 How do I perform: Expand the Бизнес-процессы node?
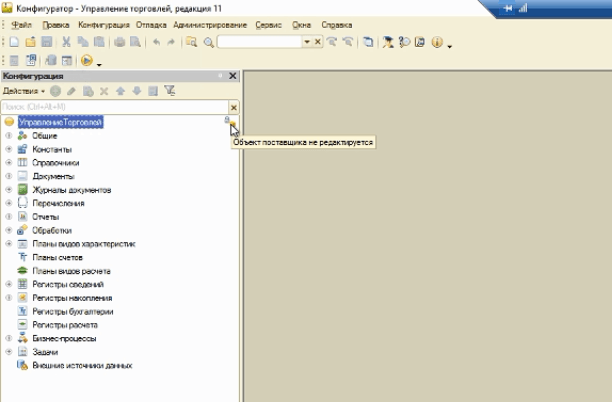click(x=9, y=338)
